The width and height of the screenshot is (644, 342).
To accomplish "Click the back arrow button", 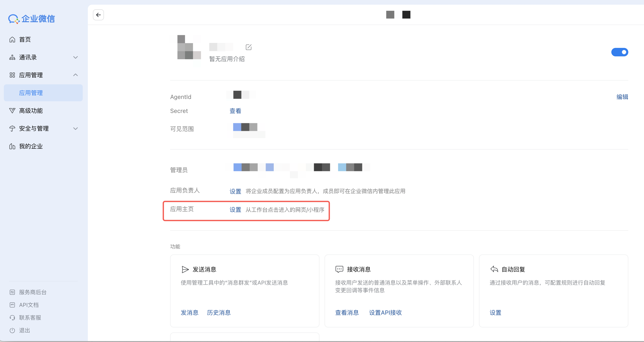I will (98, 15).
